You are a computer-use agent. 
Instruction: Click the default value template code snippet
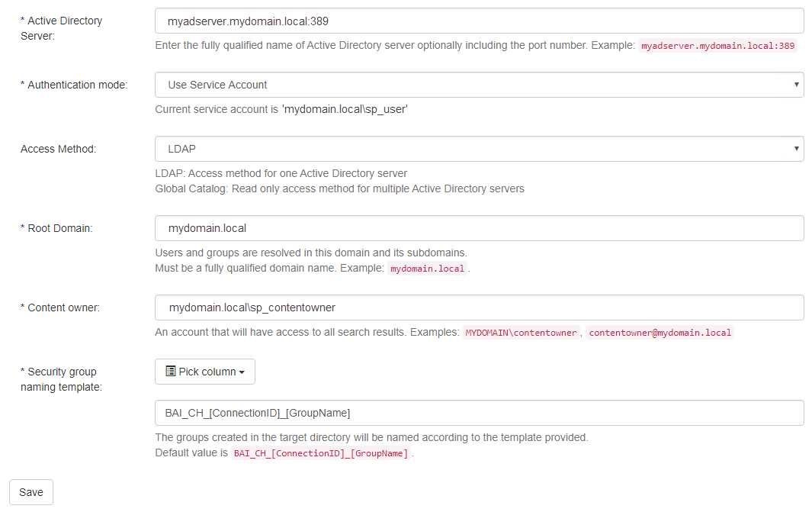(x=320, y=453)
